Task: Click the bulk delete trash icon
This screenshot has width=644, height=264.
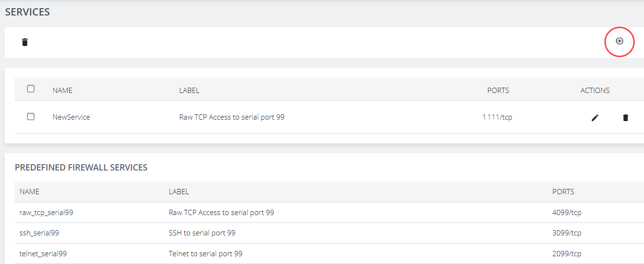Action: click(x=25, y=42)
